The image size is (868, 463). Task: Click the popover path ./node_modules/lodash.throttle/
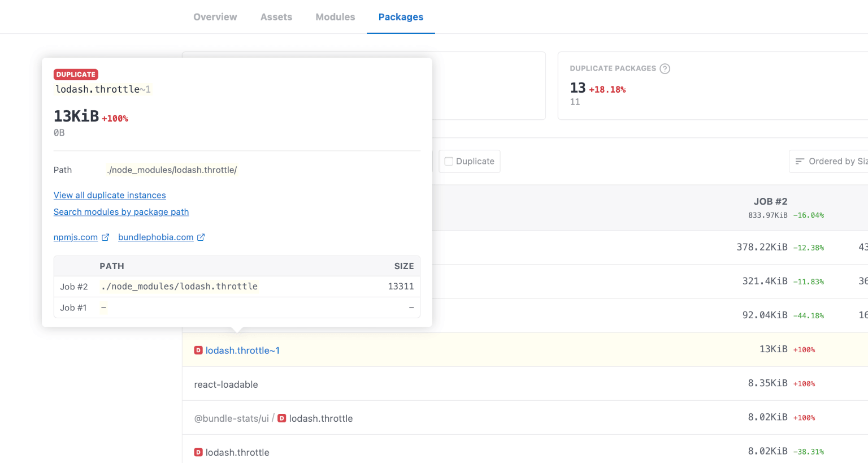click(x=172, y=170)
